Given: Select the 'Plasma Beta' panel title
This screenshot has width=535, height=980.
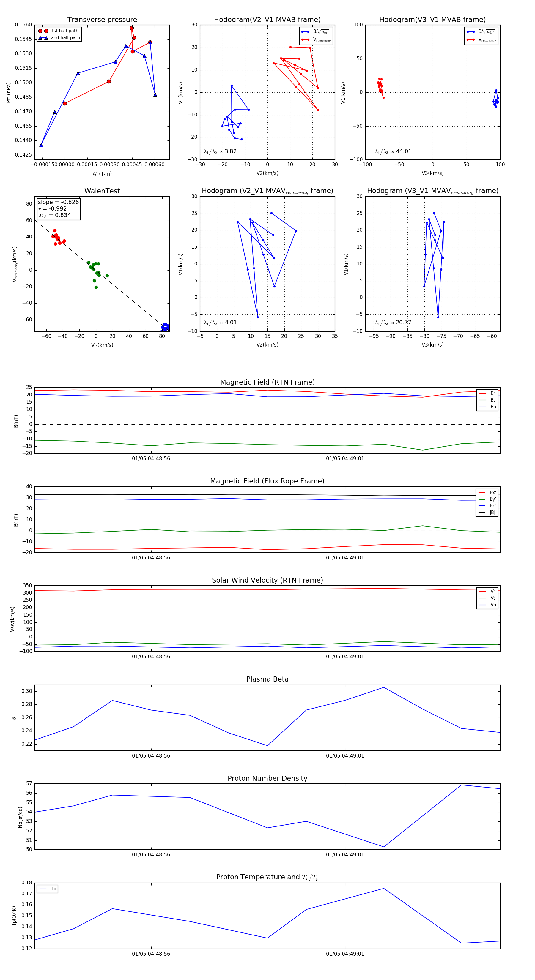Looking at the screenshot, I should point(267,679).
